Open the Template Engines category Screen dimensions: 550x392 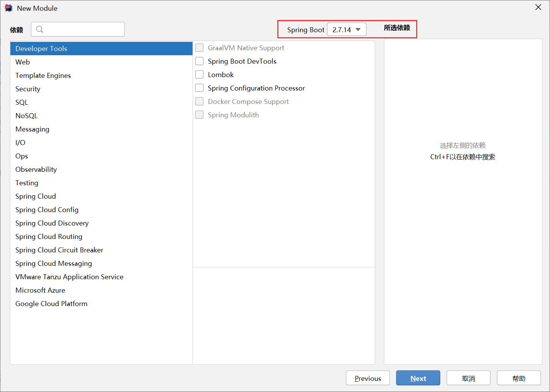(101, 75)
